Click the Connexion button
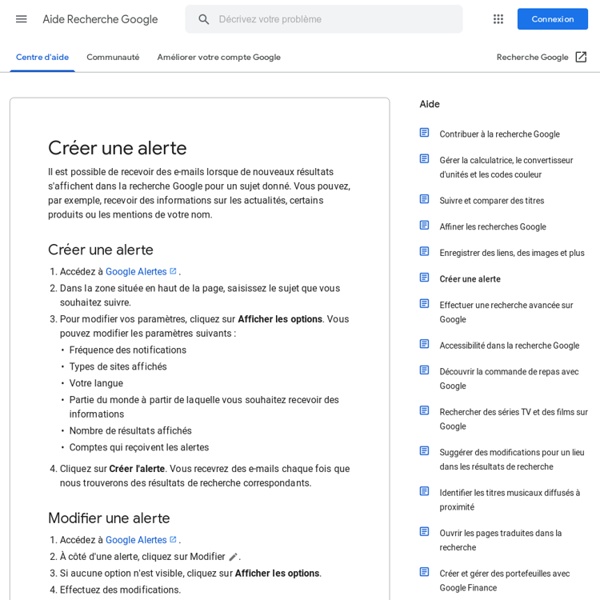 tap(553, 19)
